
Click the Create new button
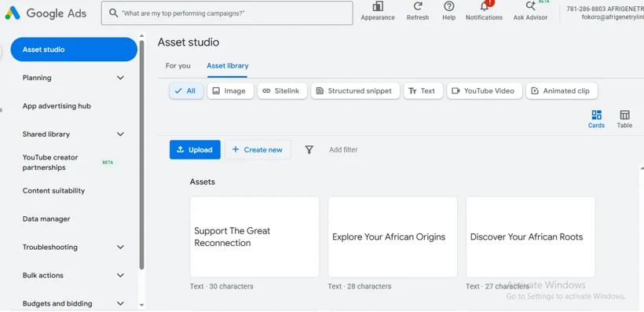click(258, 149)
